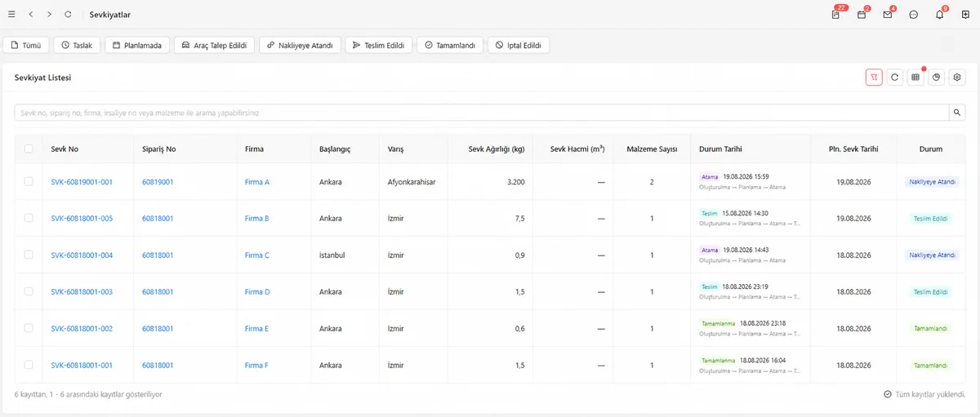This screenshot has height=417, width=980.
Task: Open the chat bubble icon
Action: tap(914, 15)
